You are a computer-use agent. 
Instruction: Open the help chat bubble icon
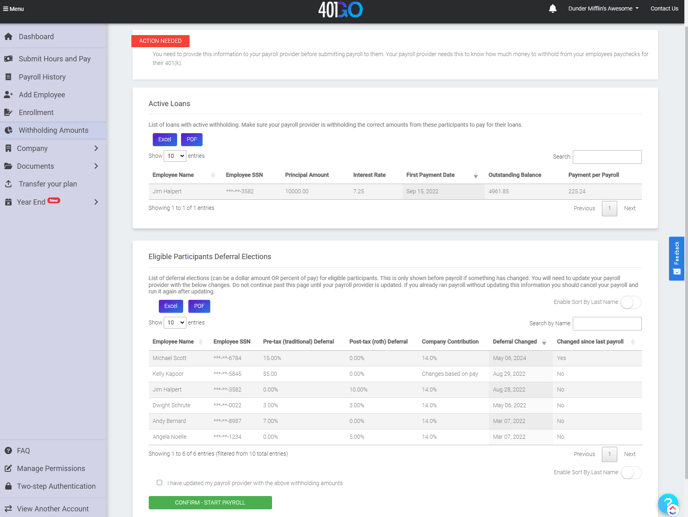click(x=667, y=503)
